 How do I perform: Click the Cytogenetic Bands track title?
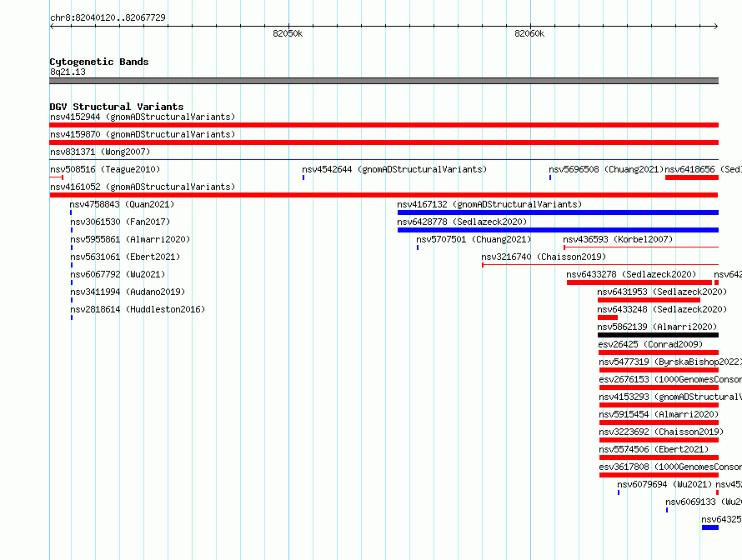pos(99,62)
